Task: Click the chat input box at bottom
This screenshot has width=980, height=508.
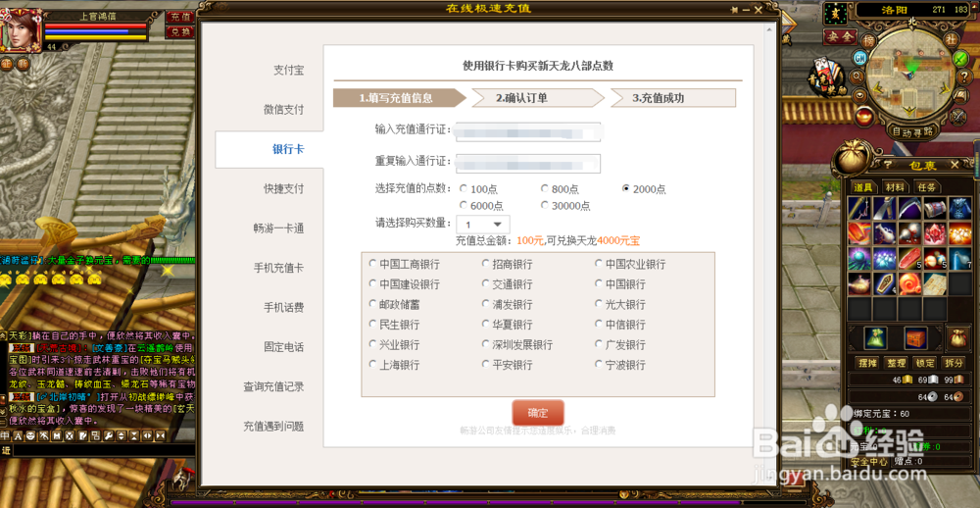Action: [103, 450]
